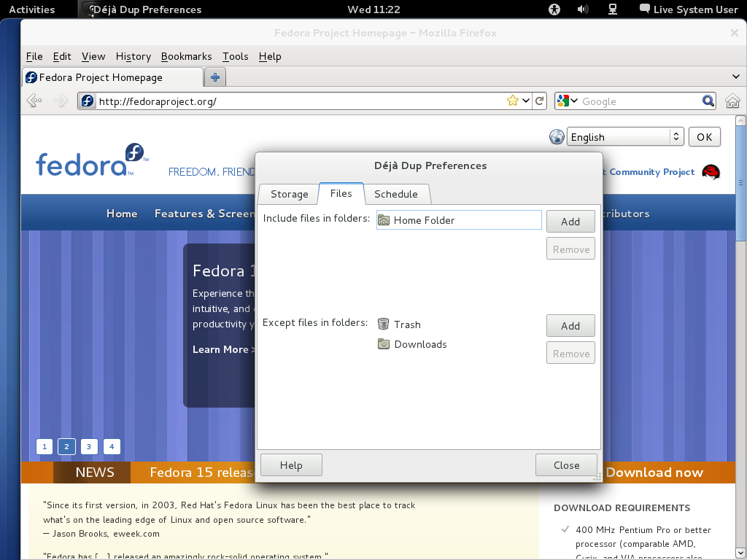Click the Downloads folder icon
This screenshot has width=747, height=560.
384,344
